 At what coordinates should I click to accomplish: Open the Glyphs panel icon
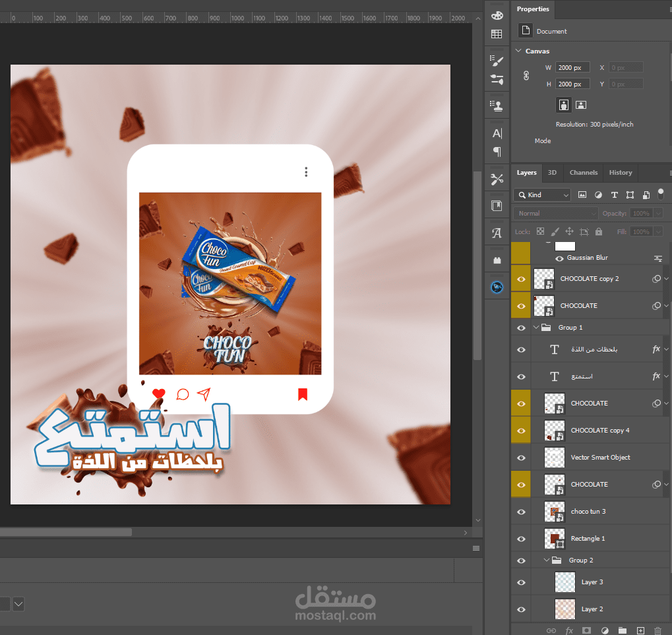point(497,233)
